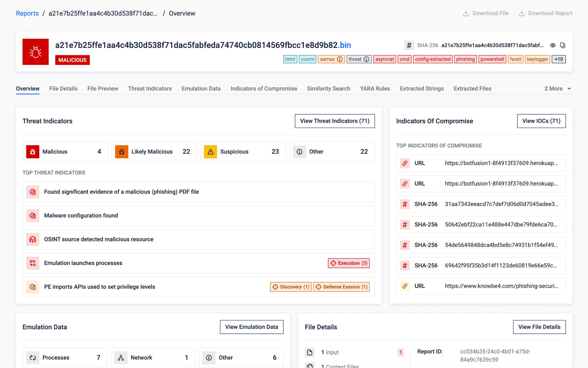This screenshot has width=588, height=368.
Task: Click the Download File icon
Action: 466,13
